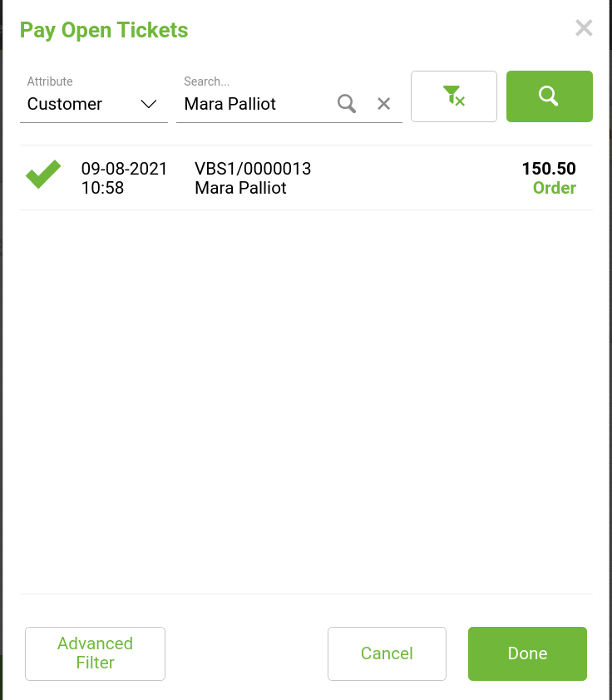Toggle the green checkmark on ticket VBS1/0000013
Viewport: 612px width, 700px height.
[x=43, y=175]
